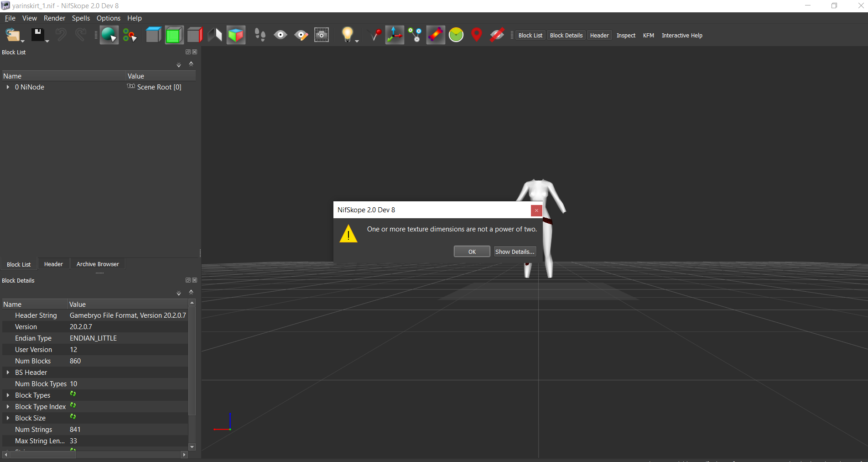Screen dimensions: 868x462
Task: Enable perspective colored cube view
Action: [x=236, y=35]
